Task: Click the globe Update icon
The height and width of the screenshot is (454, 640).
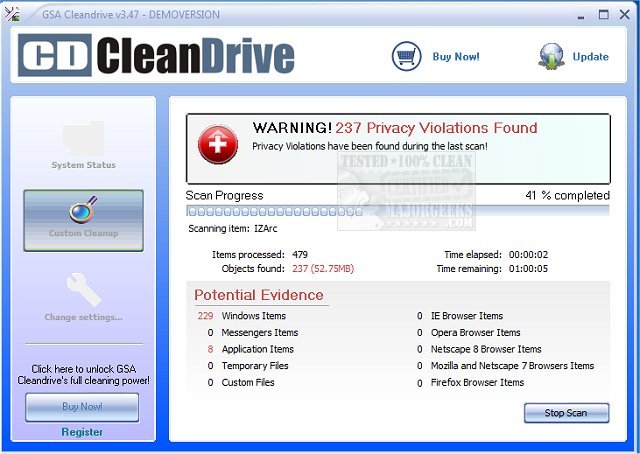Action: tap(551, 56)
